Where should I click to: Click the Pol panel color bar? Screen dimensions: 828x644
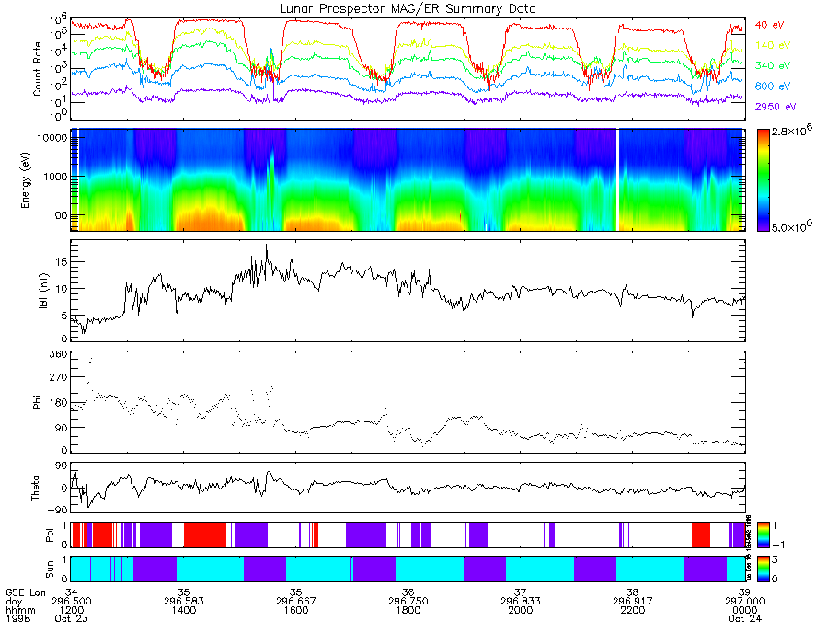click(x=763, y=535)
